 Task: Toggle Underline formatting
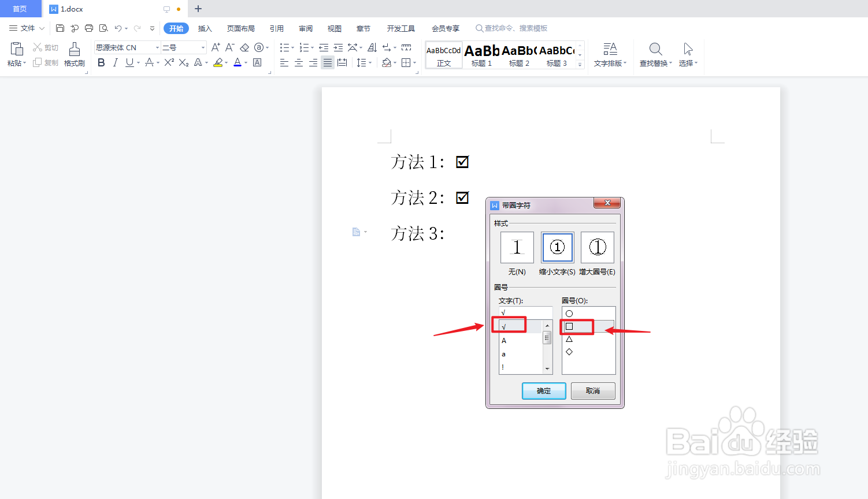click(x=129, y=62)
